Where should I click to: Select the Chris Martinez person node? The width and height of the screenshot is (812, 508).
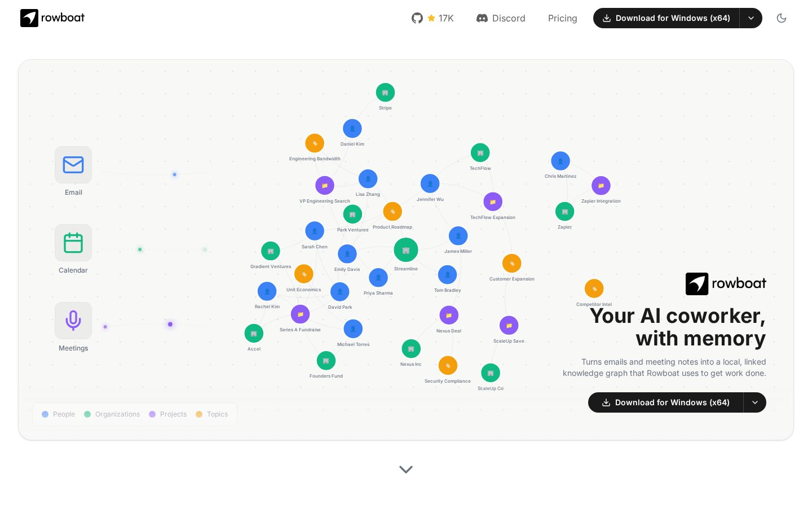tap(561, 161)
